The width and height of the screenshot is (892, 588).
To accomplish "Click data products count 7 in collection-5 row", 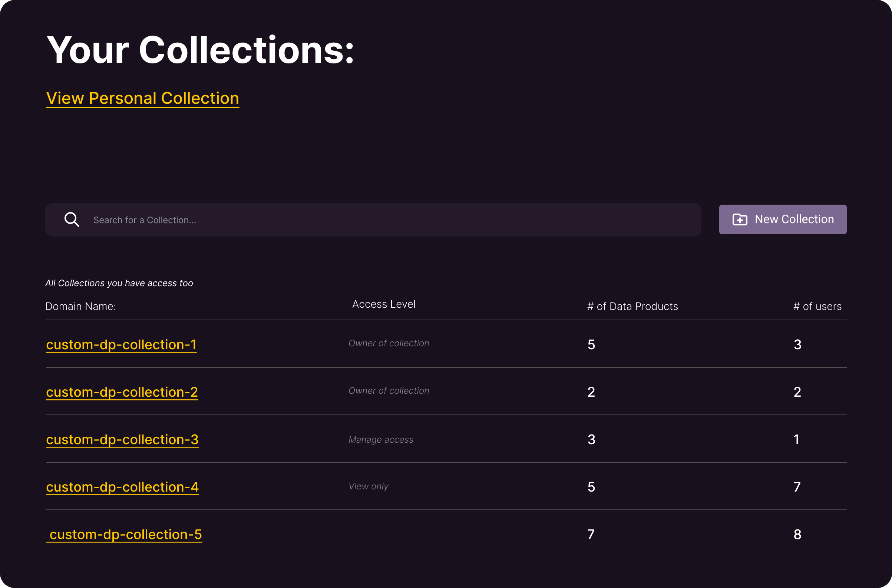I will coord(591,534).
